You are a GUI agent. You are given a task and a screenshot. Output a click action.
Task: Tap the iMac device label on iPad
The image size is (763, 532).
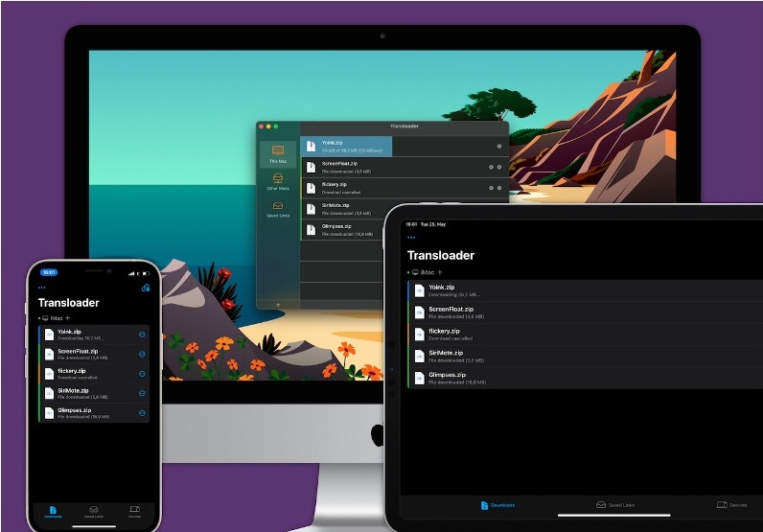pos(424,272)
